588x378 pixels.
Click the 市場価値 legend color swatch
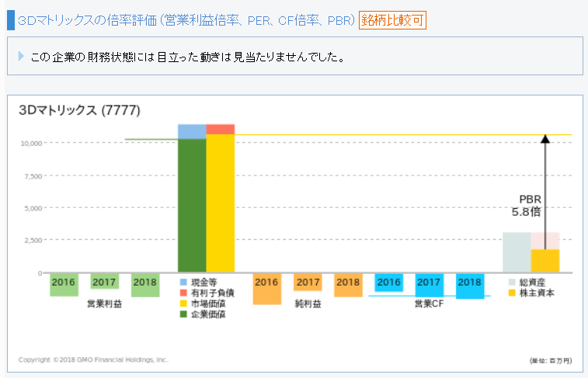183,303
